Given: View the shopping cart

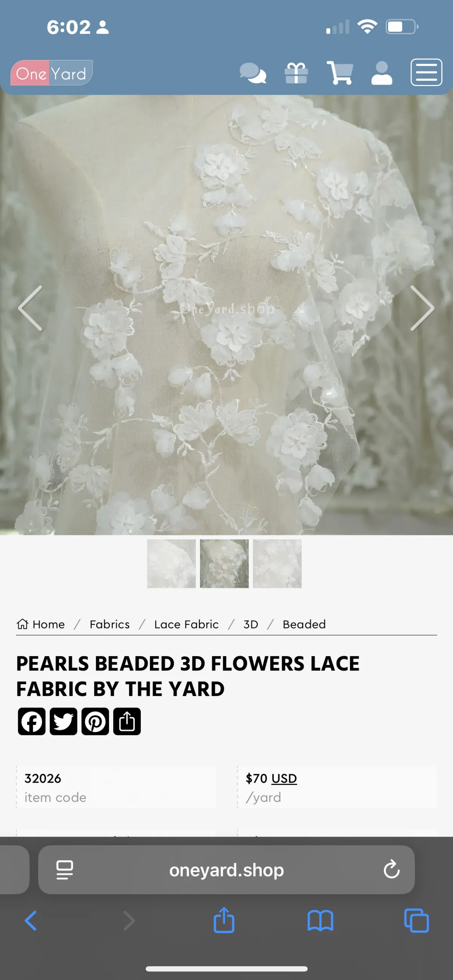Looking at the screenshot, I should [x=340, y=72].
